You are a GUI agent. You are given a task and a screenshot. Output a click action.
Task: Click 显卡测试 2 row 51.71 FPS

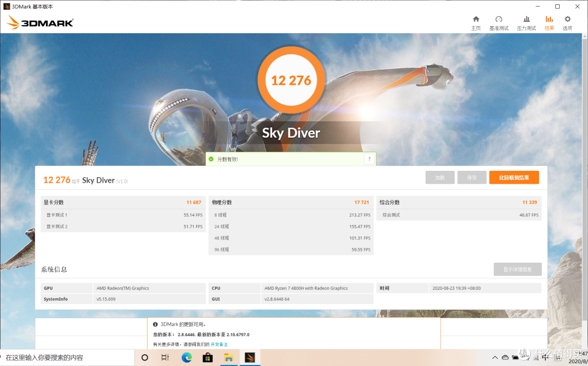(x=123, y=227)
